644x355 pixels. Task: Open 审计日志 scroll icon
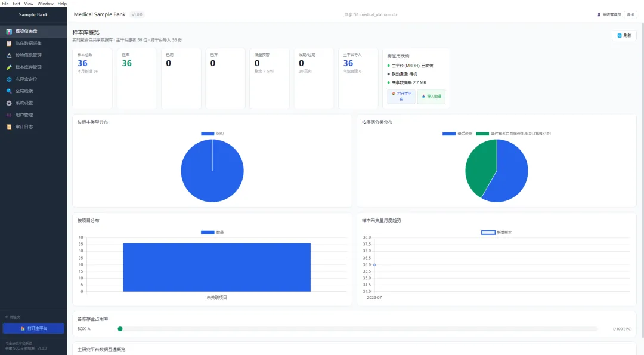(8, 127)
